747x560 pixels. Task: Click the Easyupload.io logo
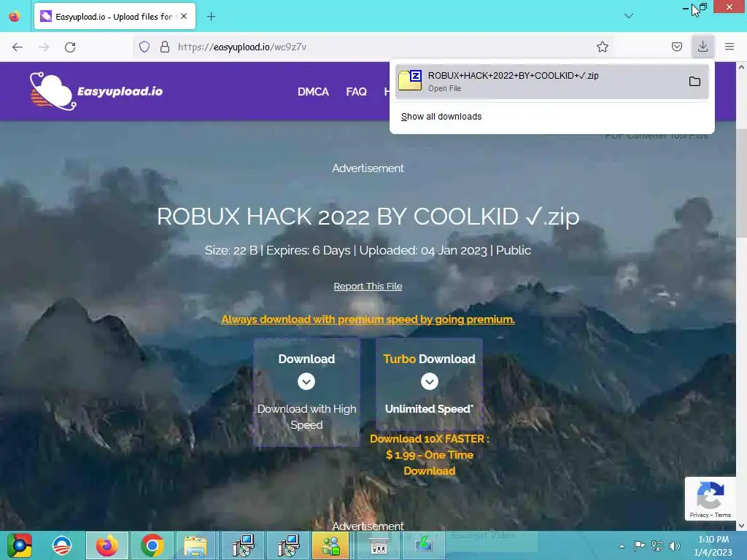pos(96,91)
